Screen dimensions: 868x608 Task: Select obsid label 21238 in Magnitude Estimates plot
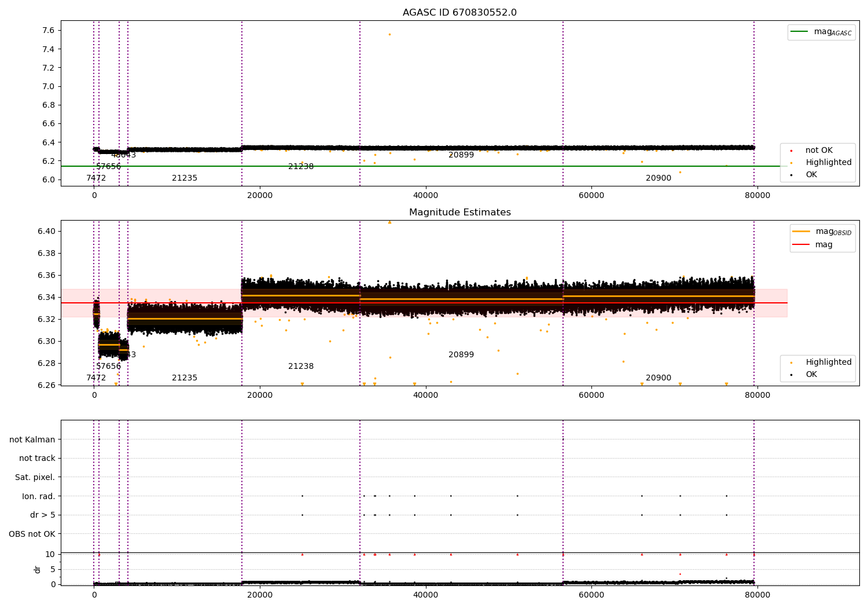[301, 366]
